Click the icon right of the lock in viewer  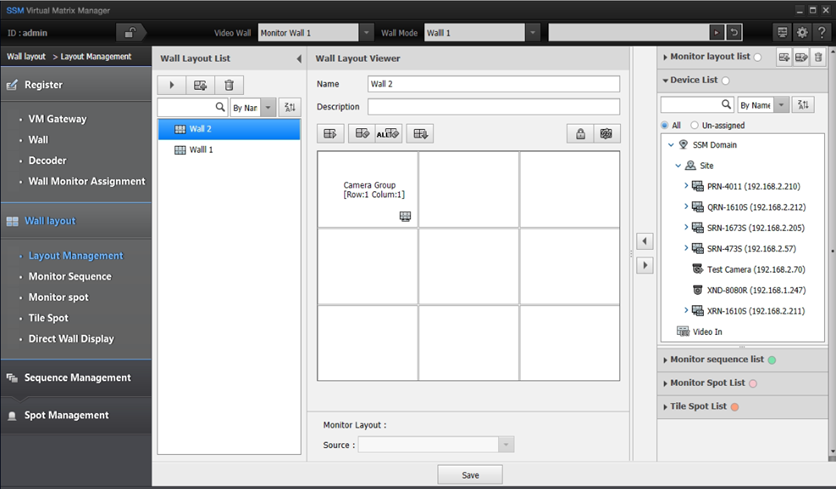(606, 133)
